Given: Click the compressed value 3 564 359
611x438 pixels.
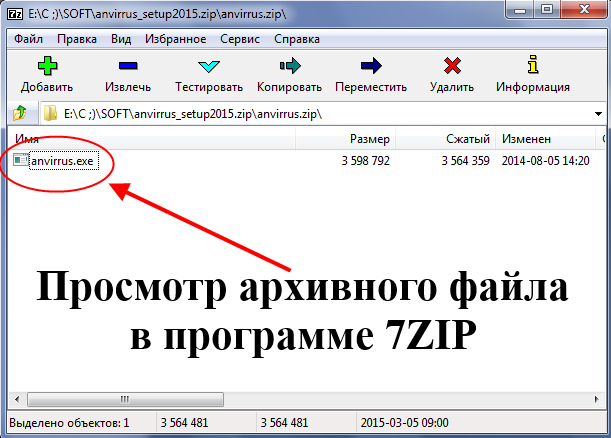Looking at the screenshot, I should pyautogui.click(x=465, y=161).
